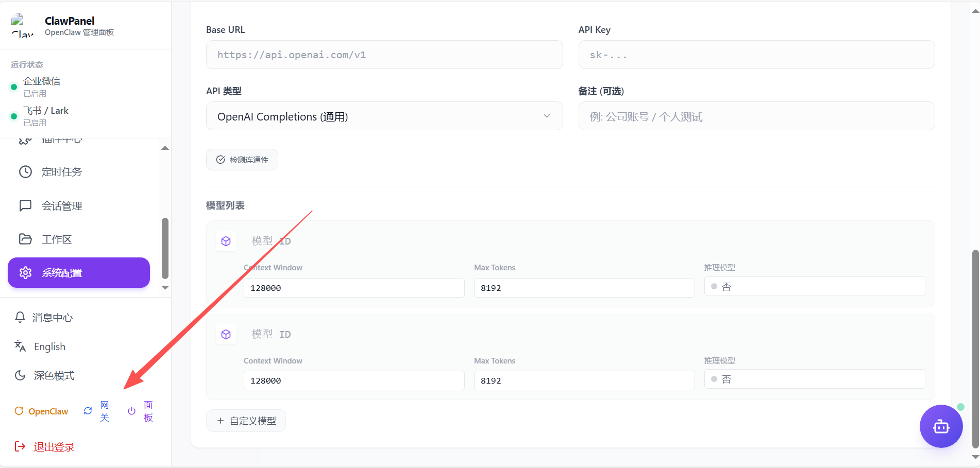
Task: Focus the second 模型 ID field
Action: 584,334
